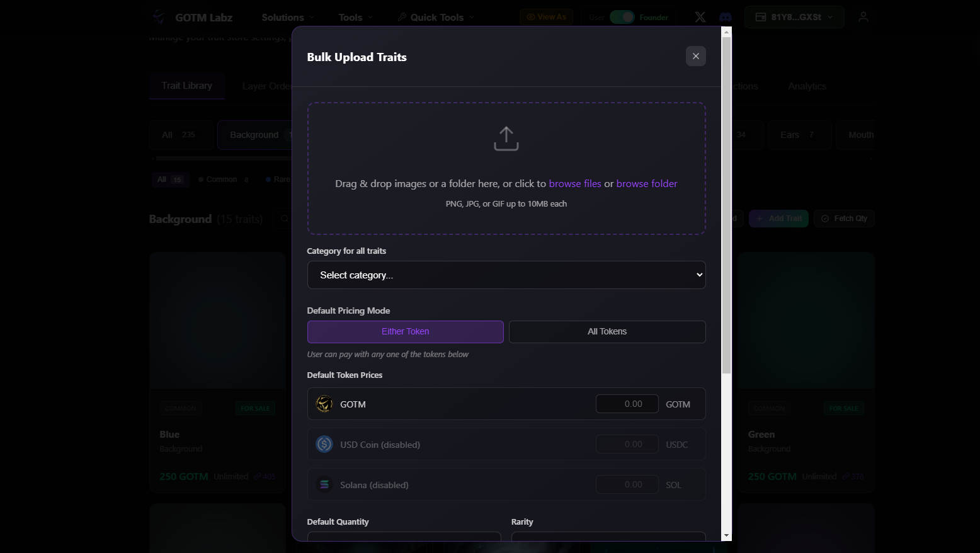Open the Select category dropdown
This screenshot has width=980, height=553.
[x=506, y=275]
